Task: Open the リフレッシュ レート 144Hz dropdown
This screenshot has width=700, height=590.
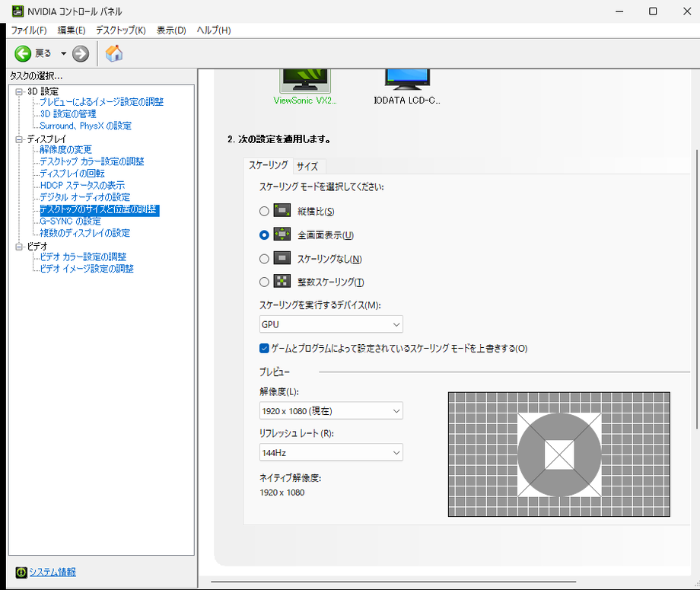Action: pyautogui.click(x=331, y=453)
